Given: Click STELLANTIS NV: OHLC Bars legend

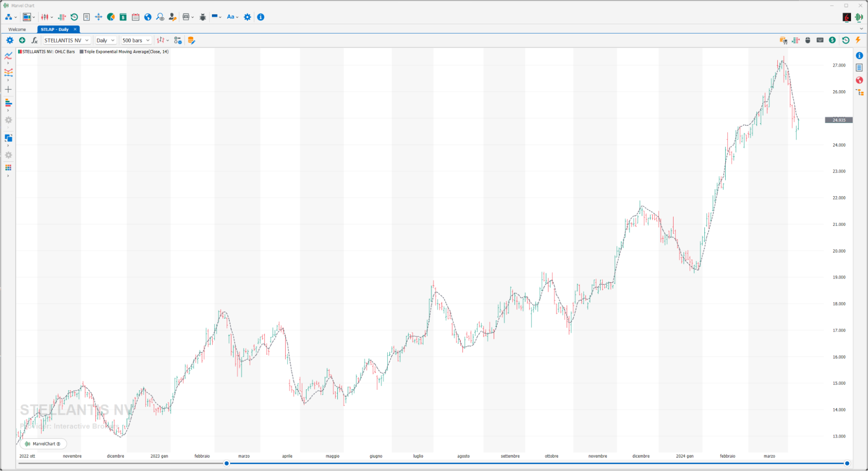Looking at the screenshot, I should point(46,52).
